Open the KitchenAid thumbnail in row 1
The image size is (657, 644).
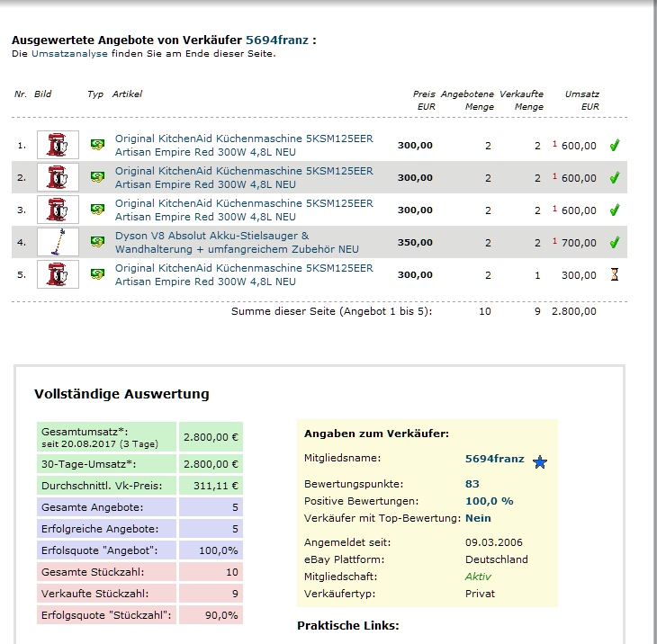[58, 145]
